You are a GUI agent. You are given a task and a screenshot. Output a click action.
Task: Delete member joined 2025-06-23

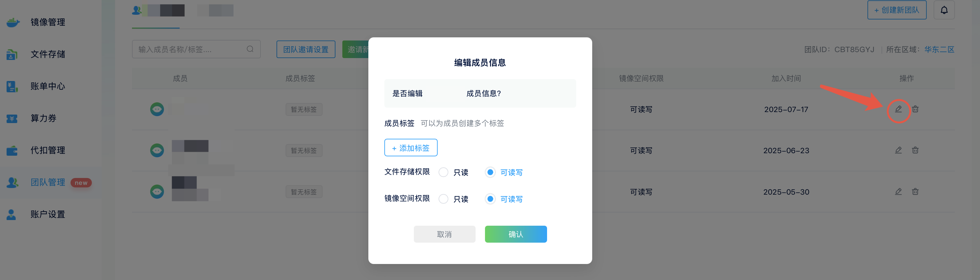click(x=915, y=150)
